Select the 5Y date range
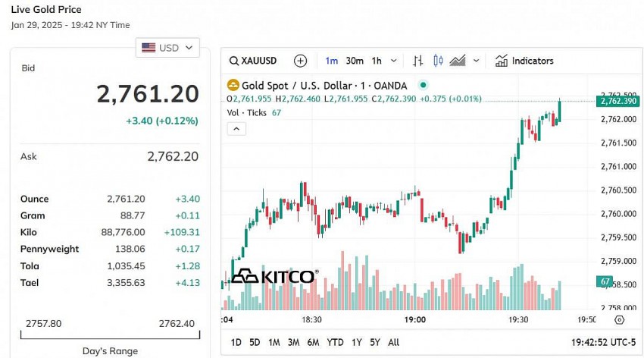 click(x=375, y=342)
